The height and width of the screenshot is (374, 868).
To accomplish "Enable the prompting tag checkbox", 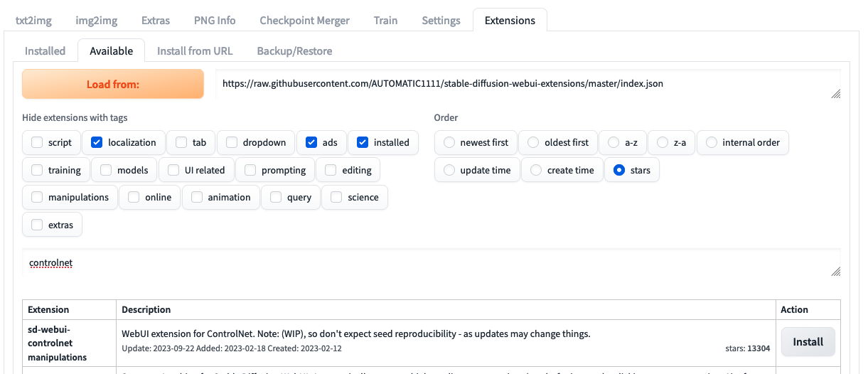I will point(250,170).
